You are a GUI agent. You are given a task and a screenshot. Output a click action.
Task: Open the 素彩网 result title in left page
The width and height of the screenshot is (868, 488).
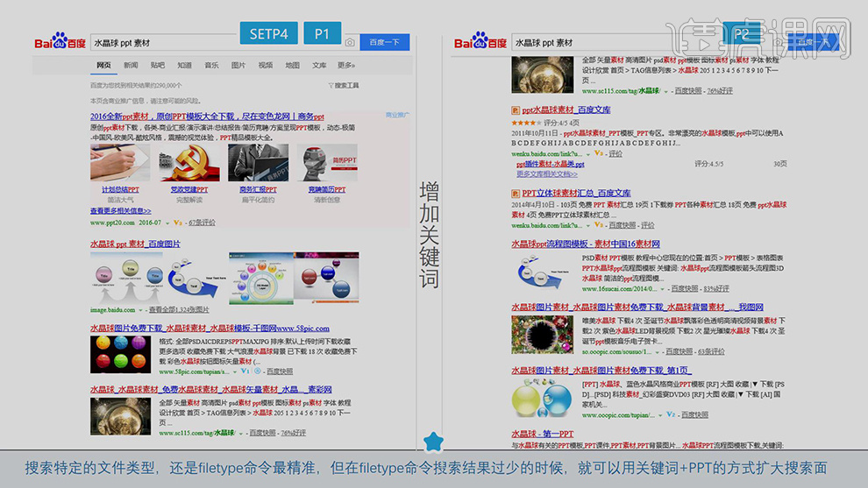coord(211,390)
